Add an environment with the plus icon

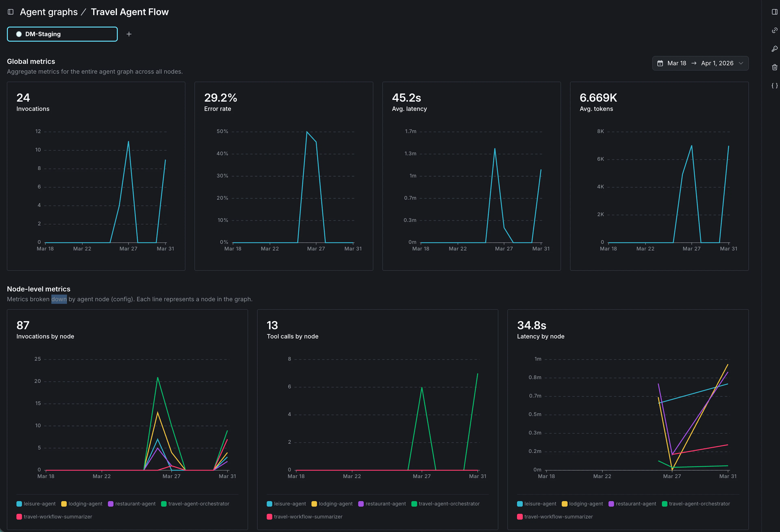[129, 34]
